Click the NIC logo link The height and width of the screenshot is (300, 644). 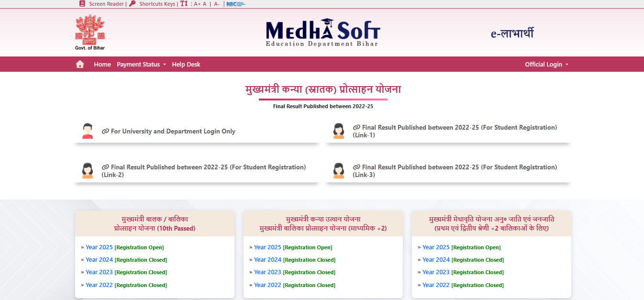235,4
